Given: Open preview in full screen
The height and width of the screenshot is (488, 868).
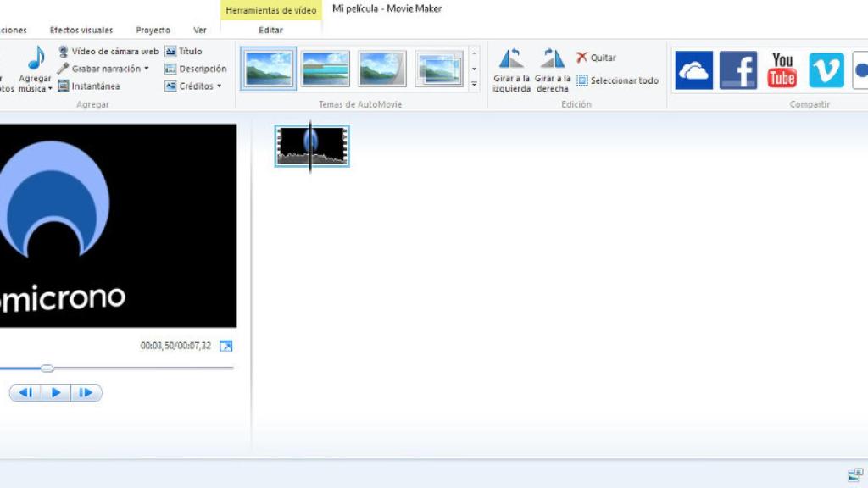Looking at the screenshot, I should point(226,346).
